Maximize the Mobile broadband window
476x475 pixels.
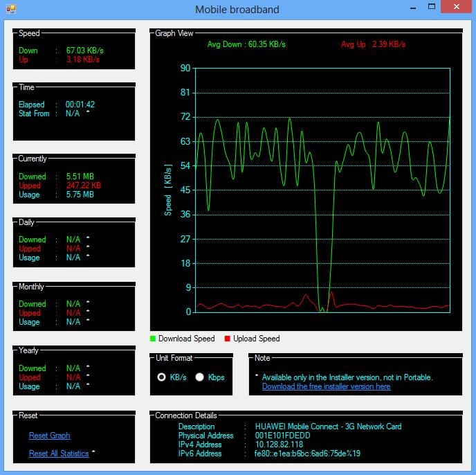point(432,7)
